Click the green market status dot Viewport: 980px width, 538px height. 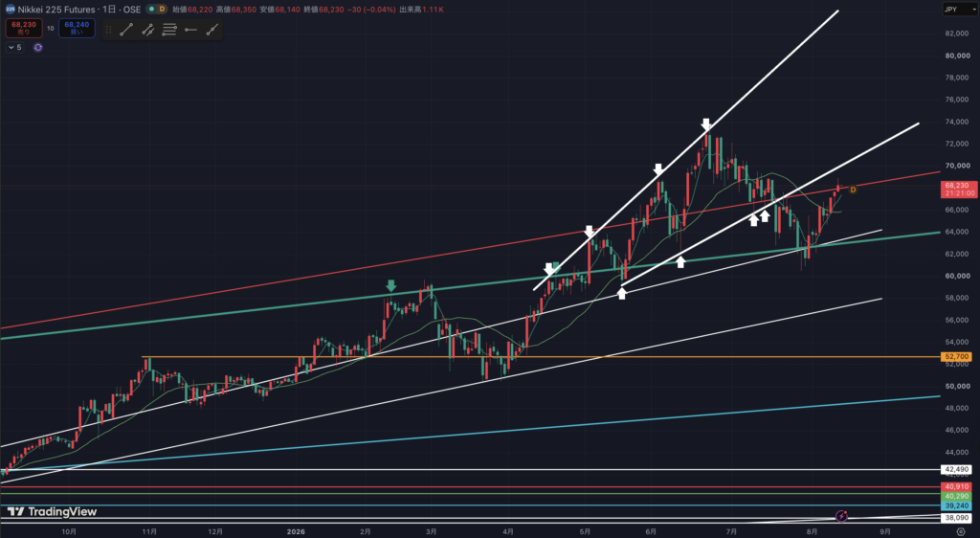click(151, 10)
